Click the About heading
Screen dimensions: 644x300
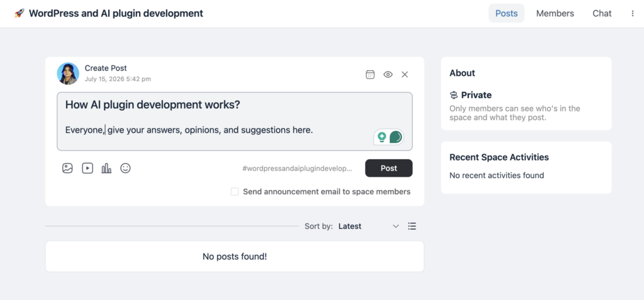462,73
